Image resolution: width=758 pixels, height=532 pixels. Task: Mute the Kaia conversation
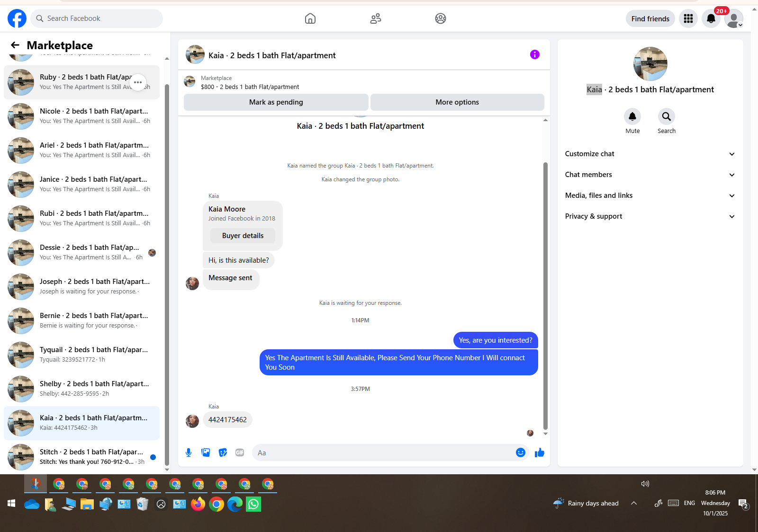click(x=632, y=116)
